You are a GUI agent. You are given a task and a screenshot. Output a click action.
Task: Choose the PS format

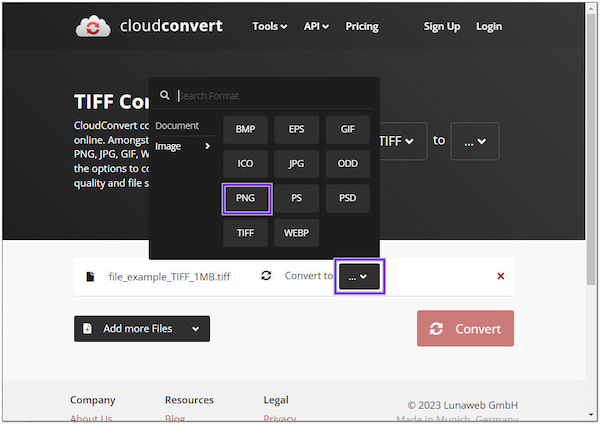pos(297,198)
